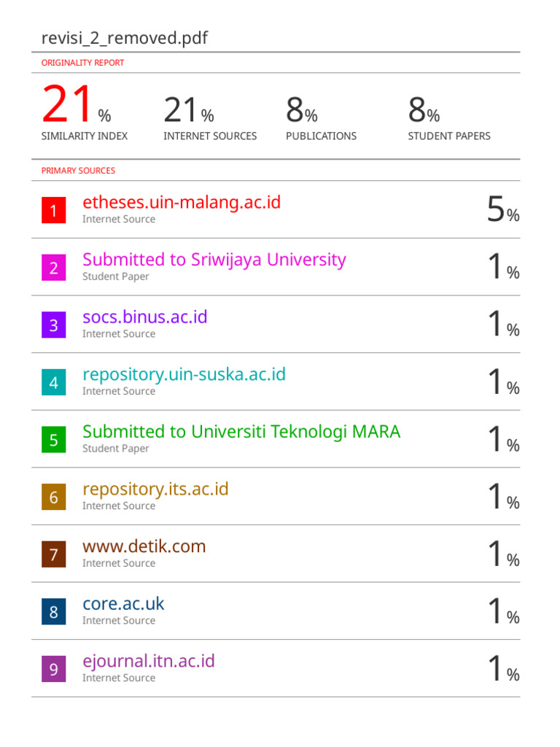Viewport: 560px width, 747px height.
Task: Open the repository.uin-suska.ac.id link
Action: (x=184, y=375)
